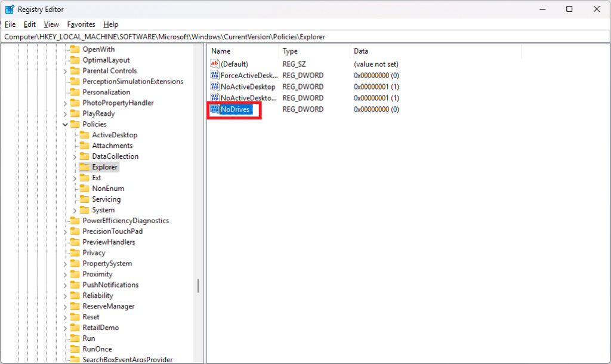Select the (Default) value name

[234, 64]
